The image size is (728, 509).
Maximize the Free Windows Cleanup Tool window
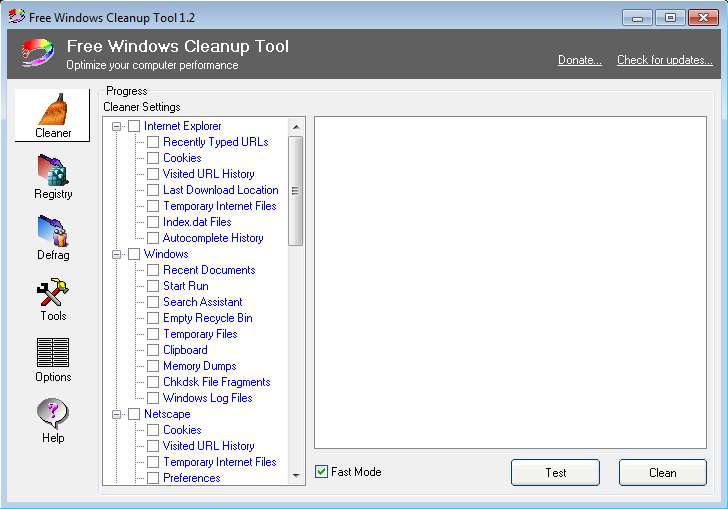click(670, 18)
